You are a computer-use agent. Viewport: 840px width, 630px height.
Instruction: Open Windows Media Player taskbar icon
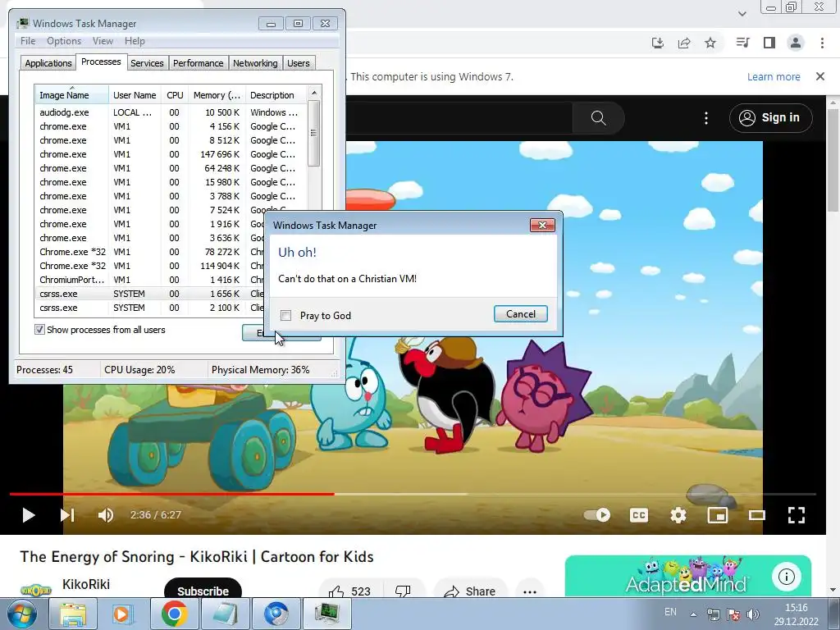(122, 614)
